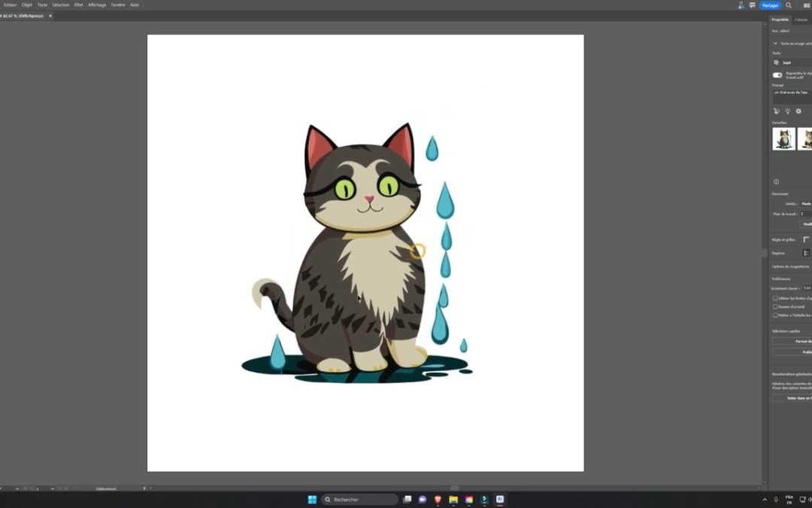812x508 pixels.
Task: Toggle the active artboard style switch
Action: pyautogui.click(x=777, y=75)
